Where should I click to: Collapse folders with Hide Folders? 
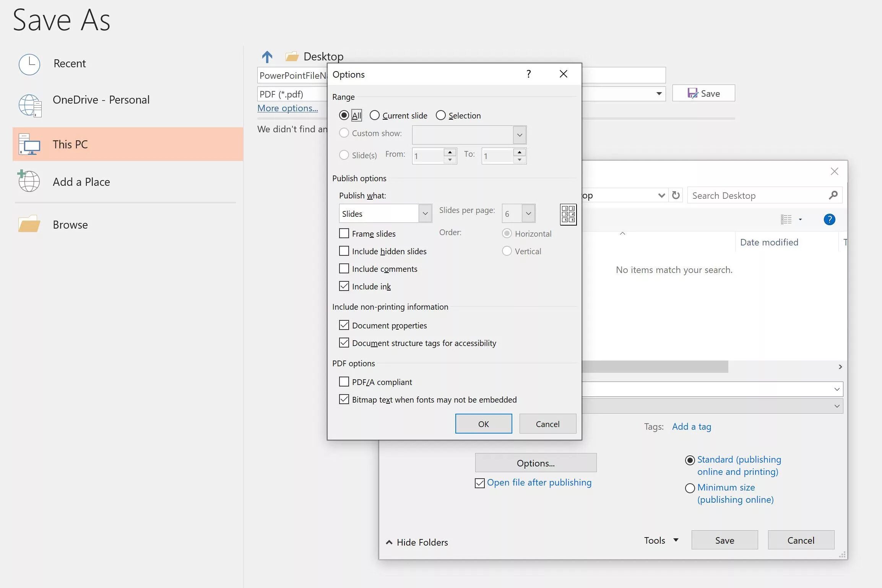pyautogui.click(x=417, y=542)
